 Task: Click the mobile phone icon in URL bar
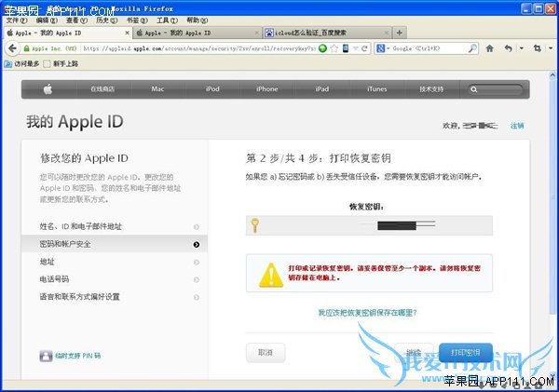(x=346, y=48)
